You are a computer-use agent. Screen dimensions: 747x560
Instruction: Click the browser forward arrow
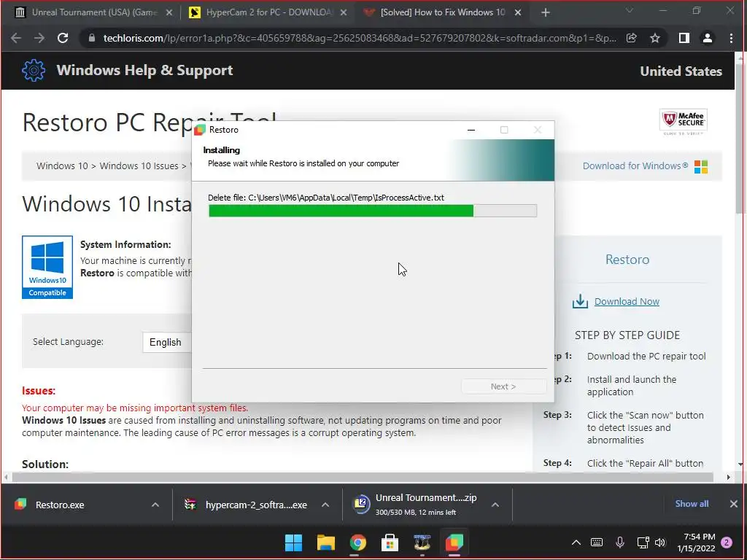coord(39,38)
